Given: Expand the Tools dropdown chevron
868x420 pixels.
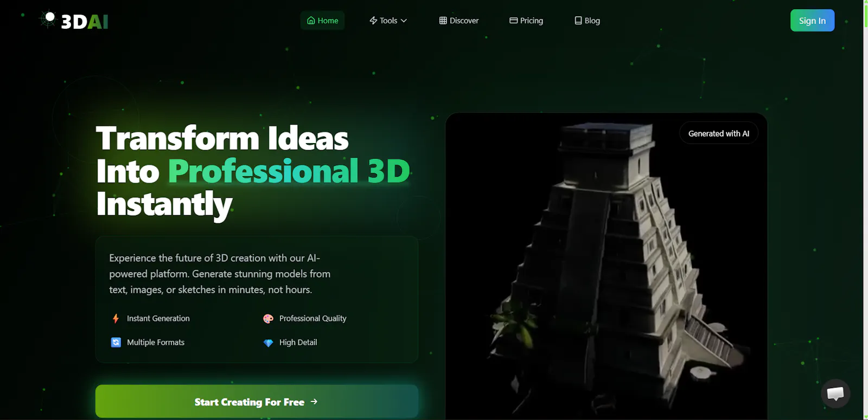Looking at the screenshot, I should (404, 21).
